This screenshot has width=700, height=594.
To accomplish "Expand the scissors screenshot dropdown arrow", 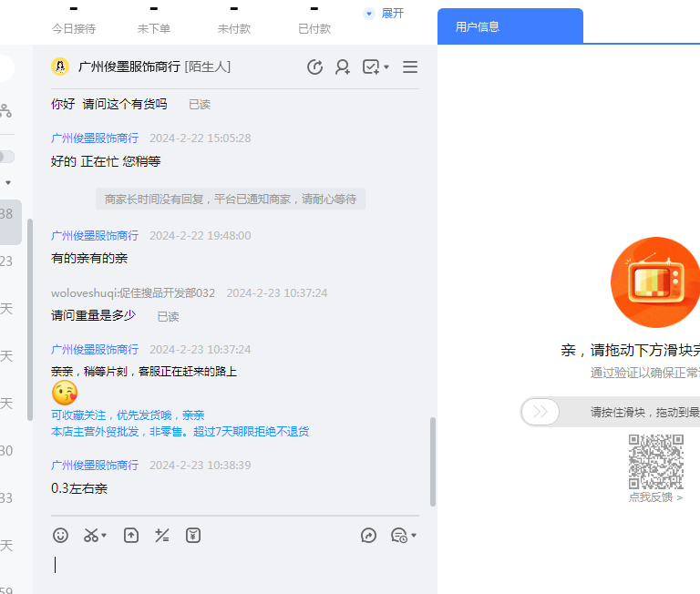I will click(x=104, y=536).
